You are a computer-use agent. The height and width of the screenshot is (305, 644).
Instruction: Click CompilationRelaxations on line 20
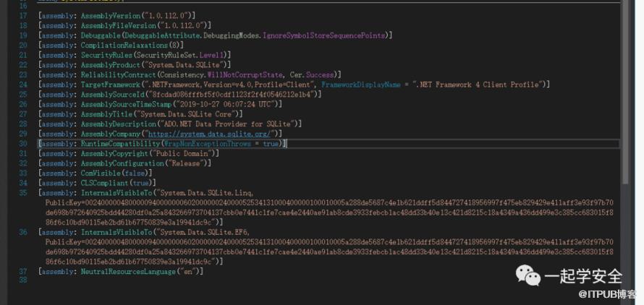124,45
